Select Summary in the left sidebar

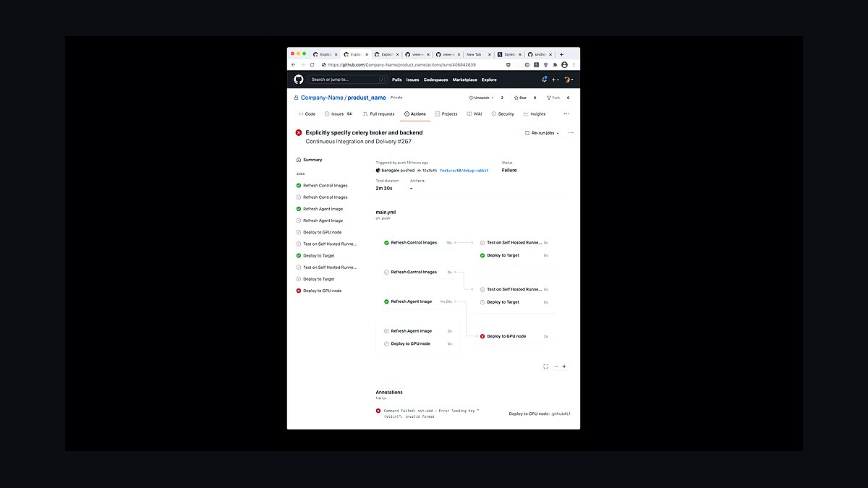coord(312,160)
